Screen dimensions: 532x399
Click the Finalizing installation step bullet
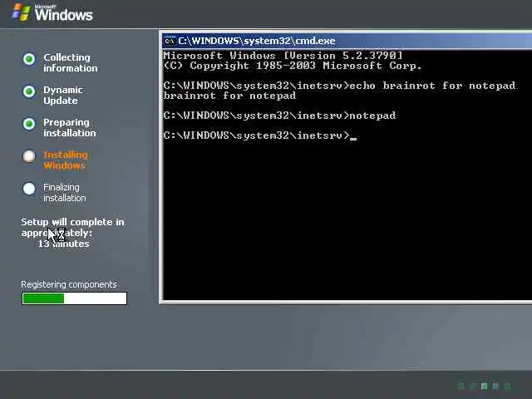29,189
